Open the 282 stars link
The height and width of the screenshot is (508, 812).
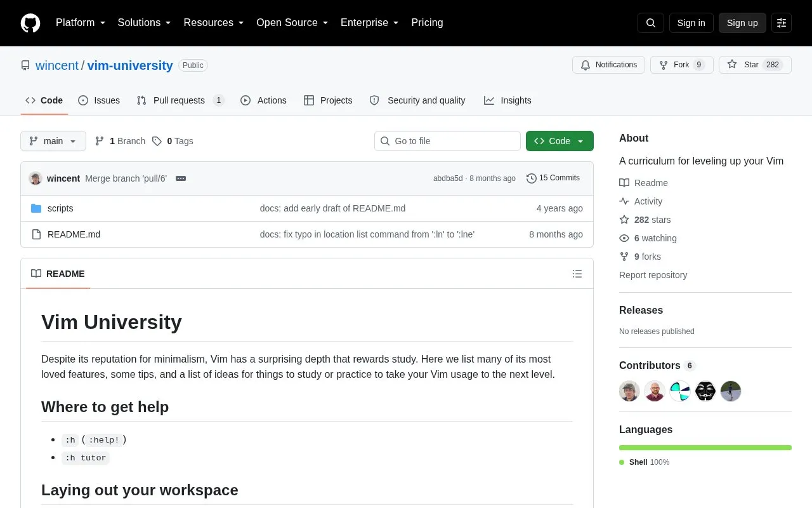(x=645, y=220)
